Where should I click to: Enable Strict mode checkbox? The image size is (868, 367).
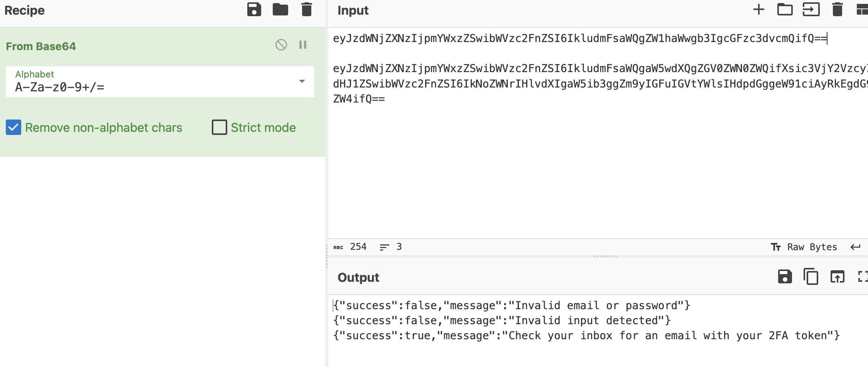(220, 127)
